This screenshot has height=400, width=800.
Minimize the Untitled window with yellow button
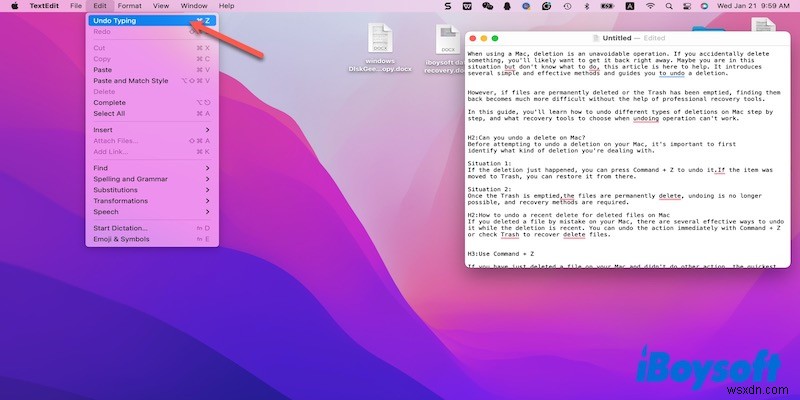[x=484, y=38]
